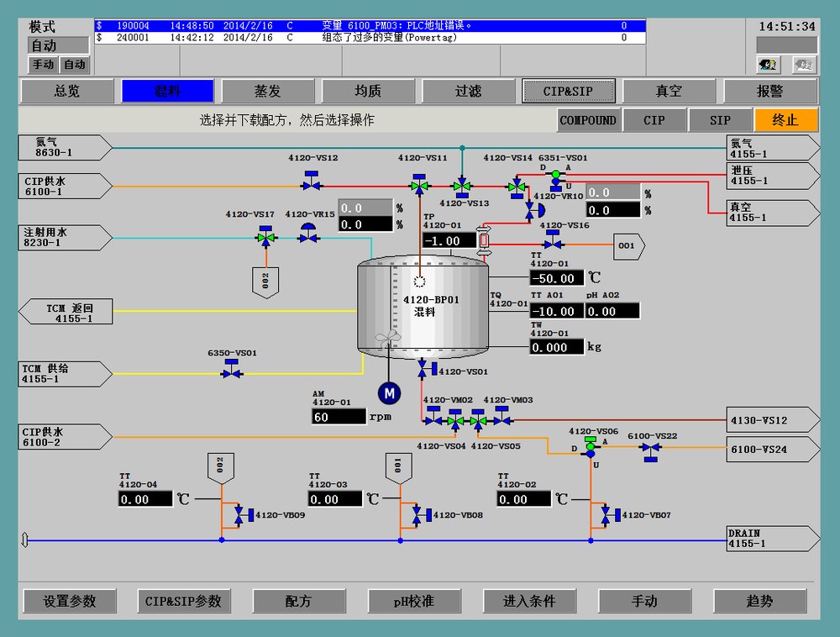The width and height of the screenshot is (840, 637).
Task: Jump to 氮气 8630-1 source
Action: [x=65, y=147]
